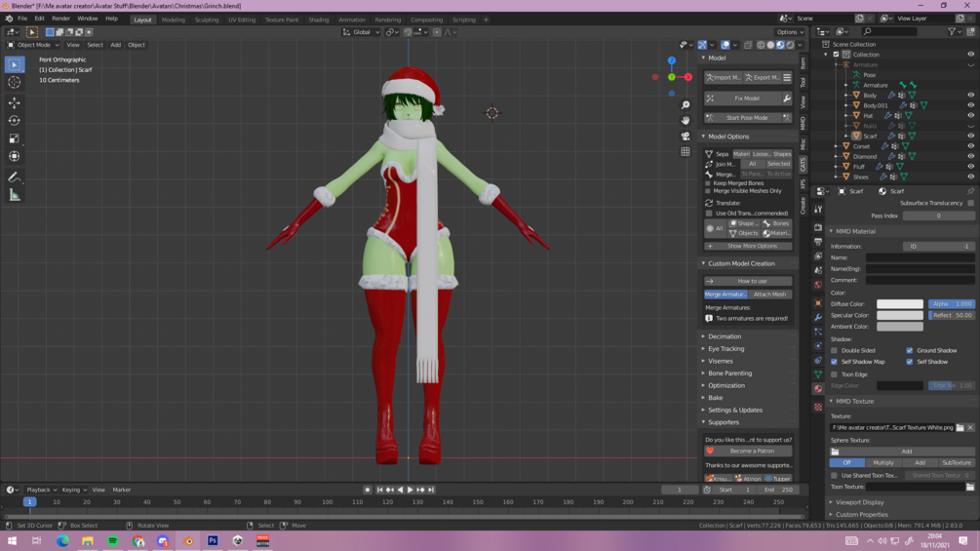Enable Toon Edge checkbox
The height and width of the screenshot is (551, 980).
(x=835, y=374)
